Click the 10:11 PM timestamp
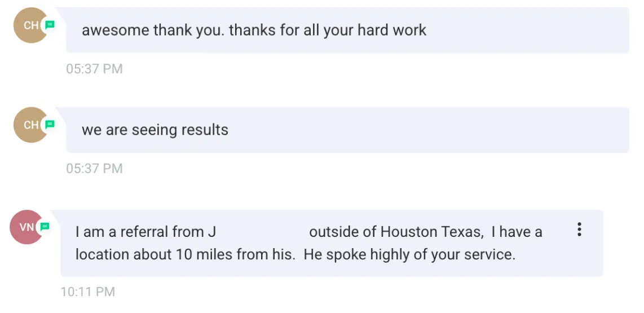 coord(88,292)
